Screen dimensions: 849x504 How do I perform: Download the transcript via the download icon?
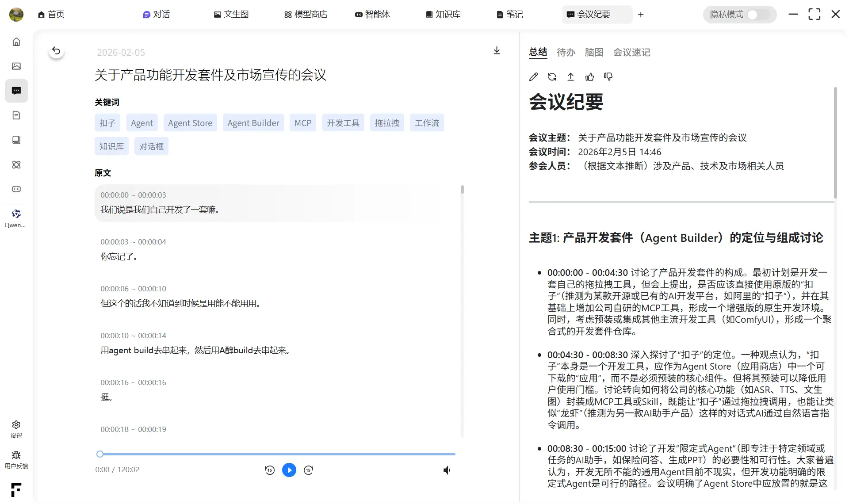(x=497, y=50)
